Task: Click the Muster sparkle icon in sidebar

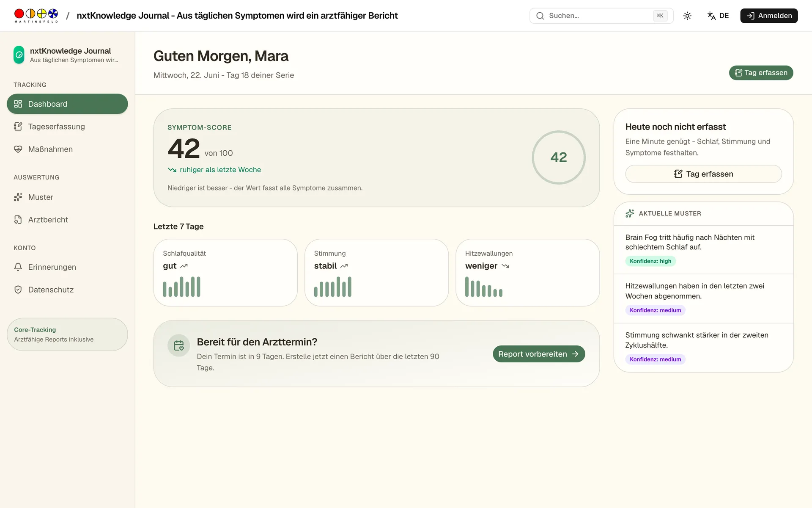Action: click(x=18, y=197)
